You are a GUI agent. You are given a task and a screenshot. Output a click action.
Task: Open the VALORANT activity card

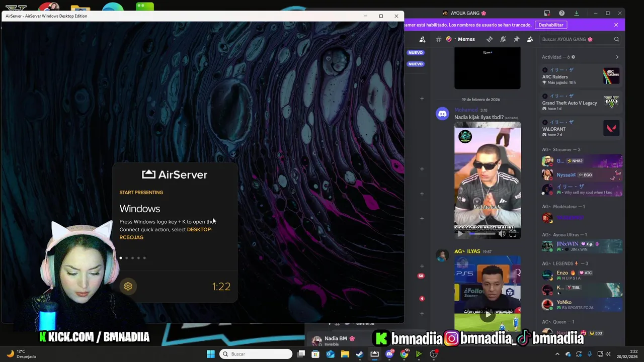click(581, 128)
